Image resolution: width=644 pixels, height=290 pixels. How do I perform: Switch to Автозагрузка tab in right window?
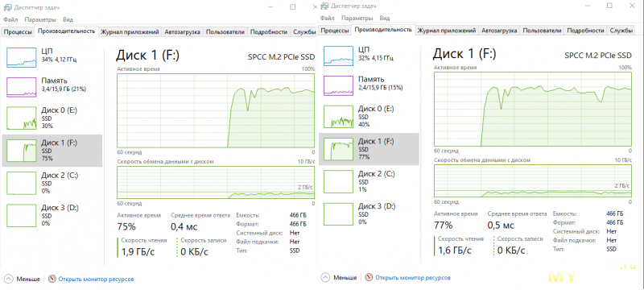pyautogui.click(x=499, y=31)
